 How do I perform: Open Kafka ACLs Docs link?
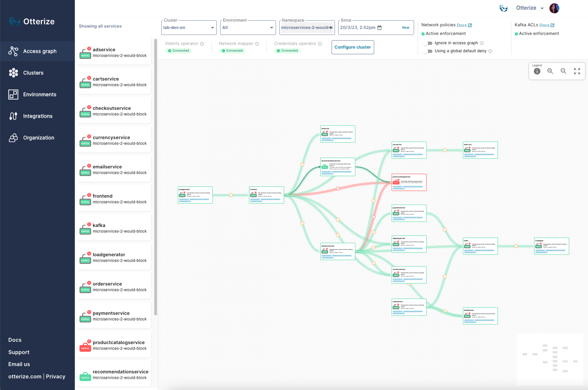click(x=547, y=25)
